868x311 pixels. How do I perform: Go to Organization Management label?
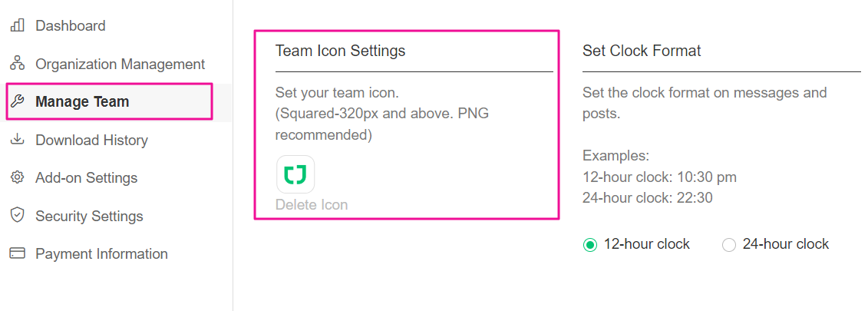[120, 64]
